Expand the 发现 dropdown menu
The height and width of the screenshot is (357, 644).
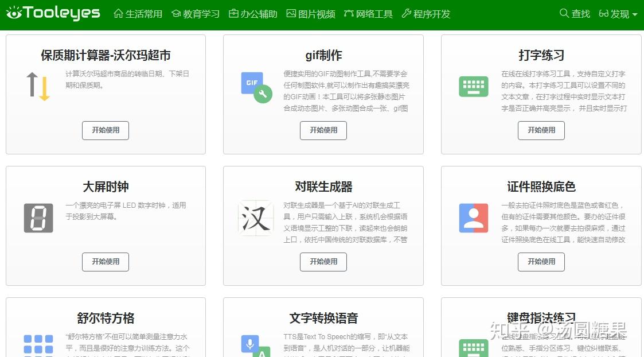[618, 14]
